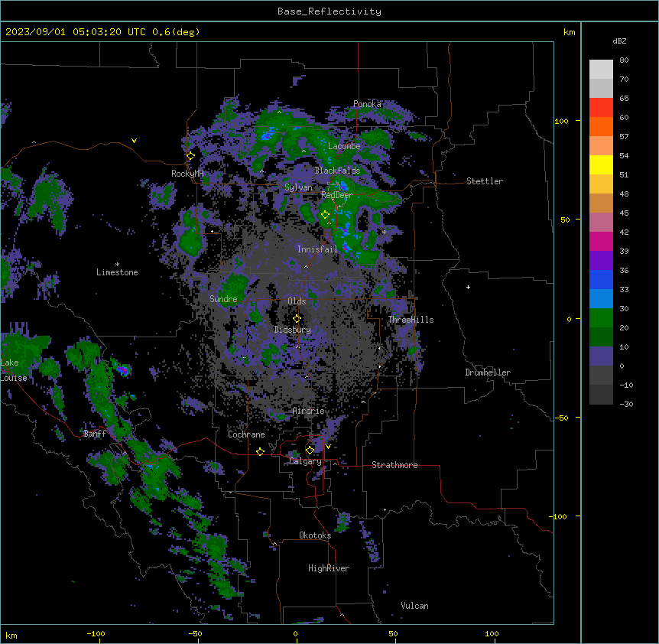The image size is (659, 644).
Task: Click the white plus marker west of Drumheller region
Action: click(468, 287)
